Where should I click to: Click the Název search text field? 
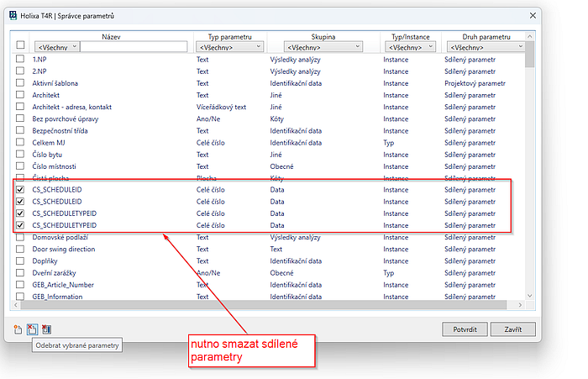pos(133,47)
